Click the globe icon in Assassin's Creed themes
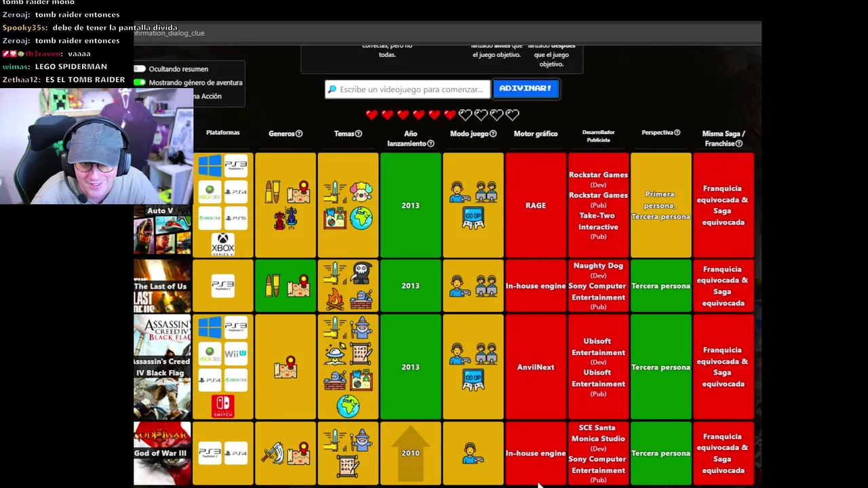 [348, 406]
